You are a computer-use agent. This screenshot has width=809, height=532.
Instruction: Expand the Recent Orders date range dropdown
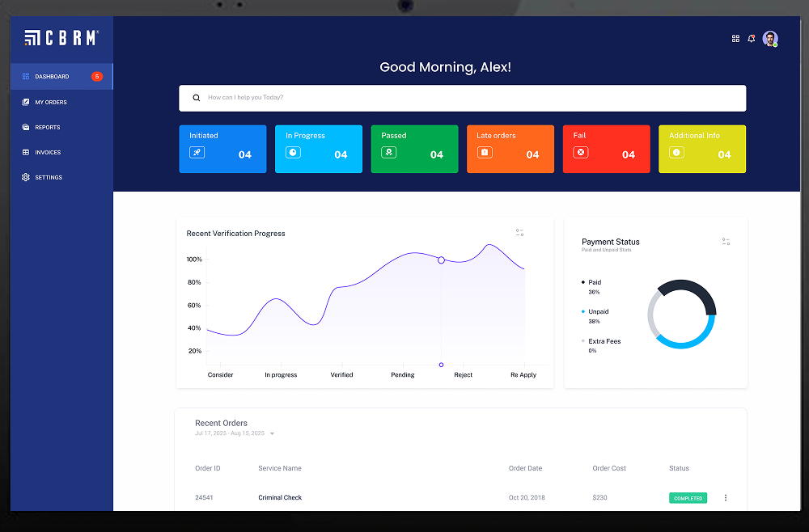[x=272, y=434]
